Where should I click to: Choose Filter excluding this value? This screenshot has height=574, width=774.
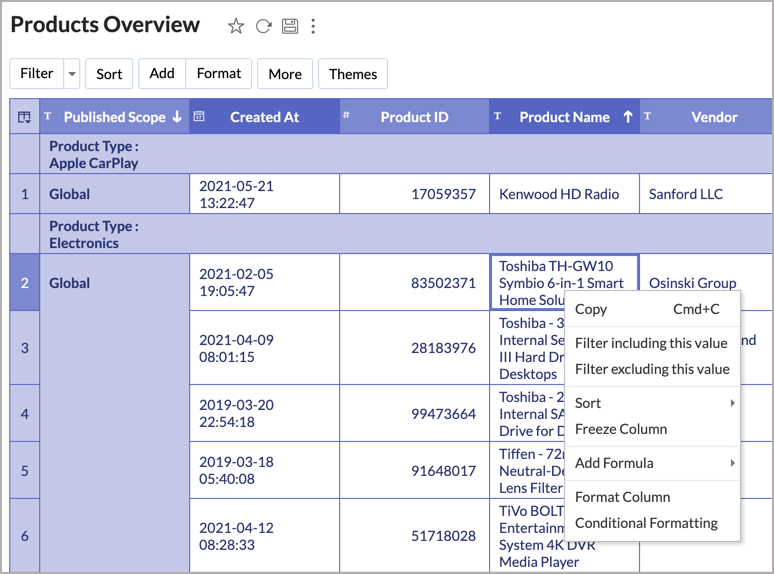coord(652,369)
